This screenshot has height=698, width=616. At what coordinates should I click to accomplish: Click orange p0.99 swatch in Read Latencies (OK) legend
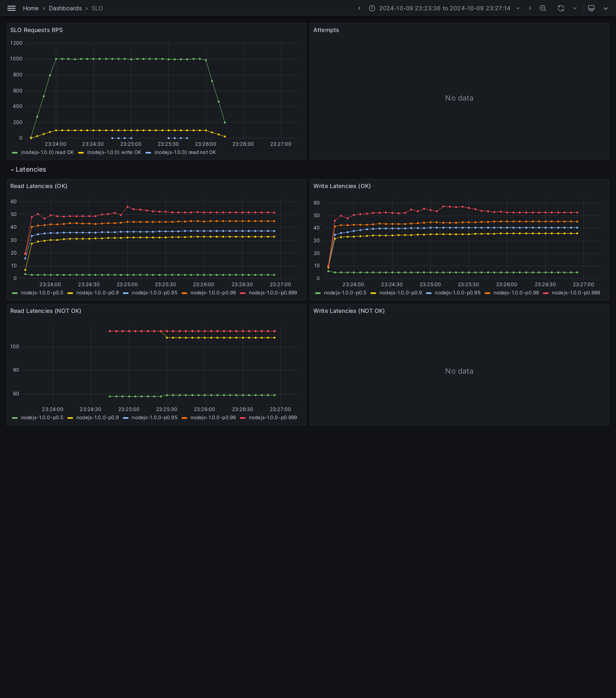[184, 293]
